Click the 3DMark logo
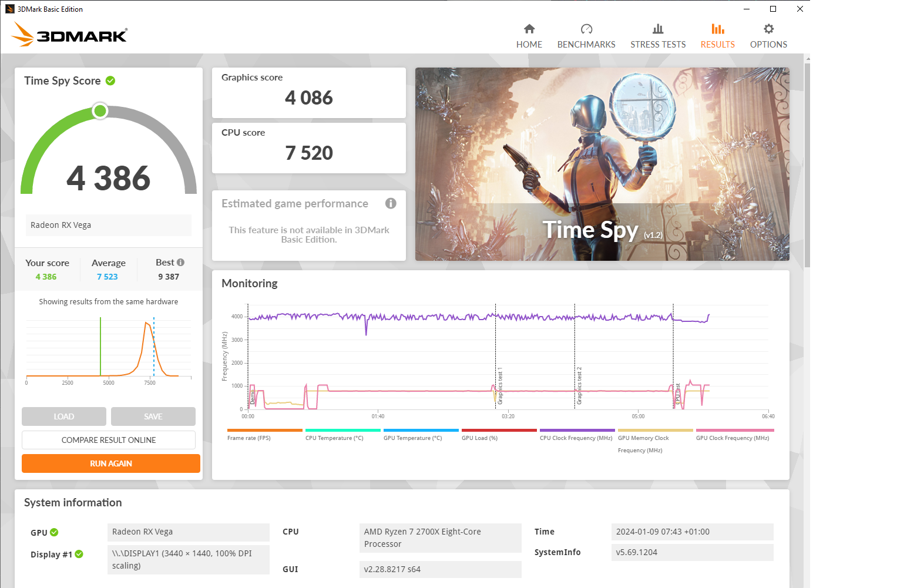Viewport: 907px width, 588px height. 69,35
